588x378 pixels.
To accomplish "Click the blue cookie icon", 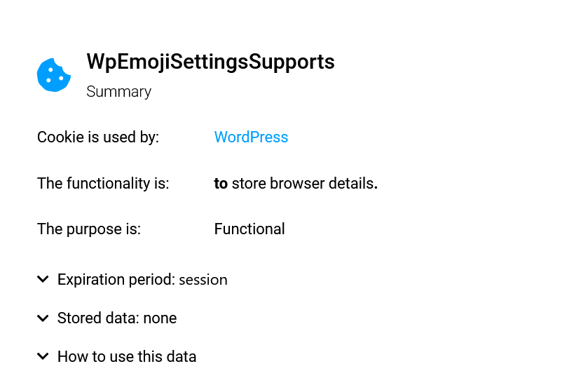I will pos(54,75).
